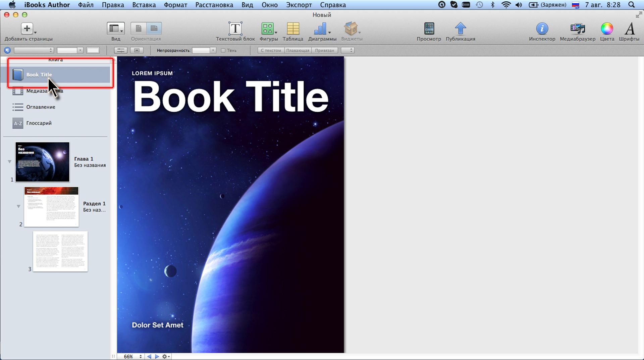Open the 66% zoom level popup
644x360 pixels.
tap(133, 356)
